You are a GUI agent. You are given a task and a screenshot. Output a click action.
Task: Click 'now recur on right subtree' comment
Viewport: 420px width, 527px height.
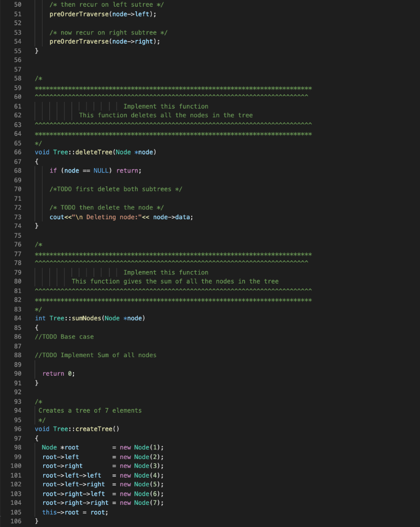pyautogui.click(x=108, y=32)
